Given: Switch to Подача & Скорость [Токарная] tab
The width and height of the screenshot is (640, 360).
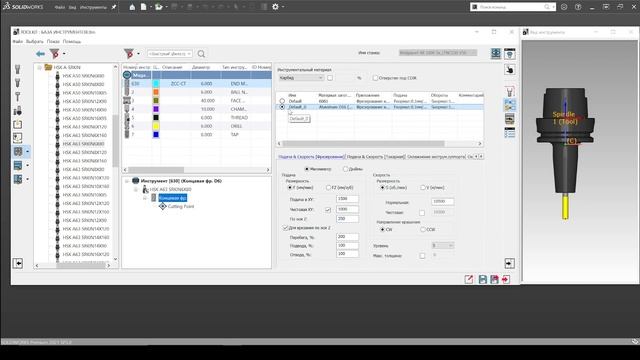Looking at the screenshot, I should [x=376, y=157].
